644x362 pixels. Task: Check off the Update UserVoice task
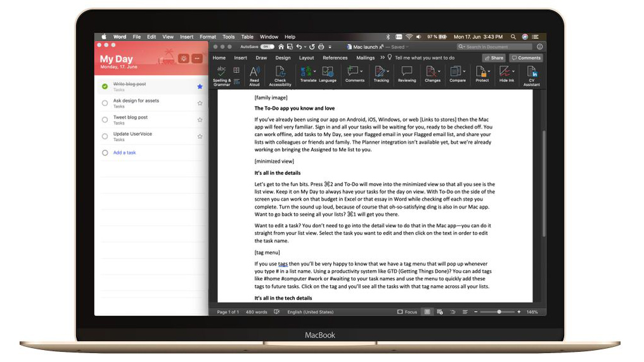tap(105, 136)
